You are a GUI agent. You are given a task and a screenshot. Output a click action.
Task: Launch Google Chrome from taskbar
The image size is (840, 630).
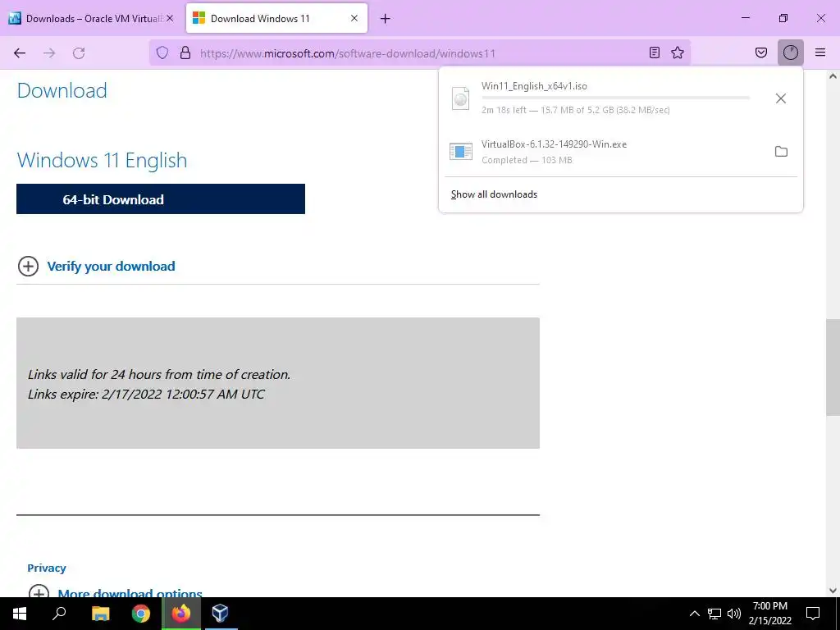click(x=141, y=614)
